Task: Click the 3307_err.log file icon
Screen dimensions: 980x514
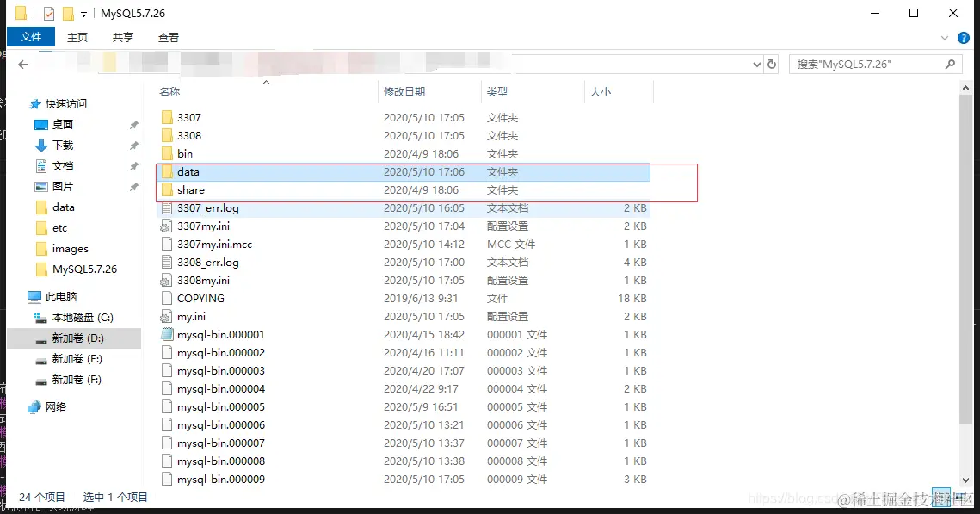Action: click(x=166, y=208)
